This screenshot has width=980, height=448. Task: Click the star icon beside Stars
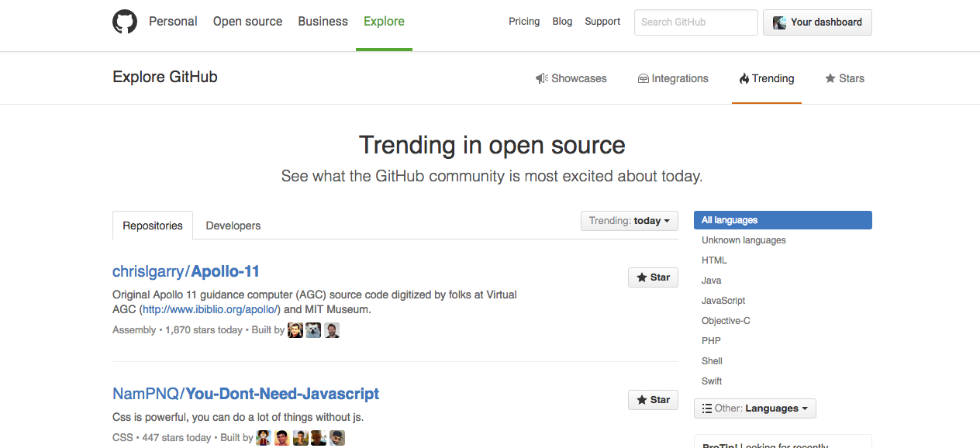(x=830, y=78)
